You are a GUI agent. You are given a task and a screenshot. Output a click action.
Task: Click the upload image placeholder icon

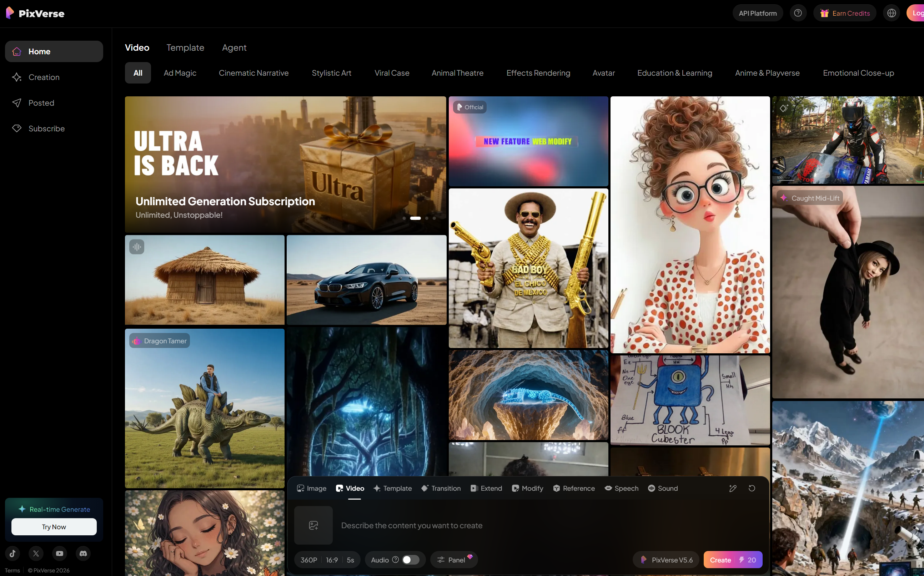tap(313, 525)
